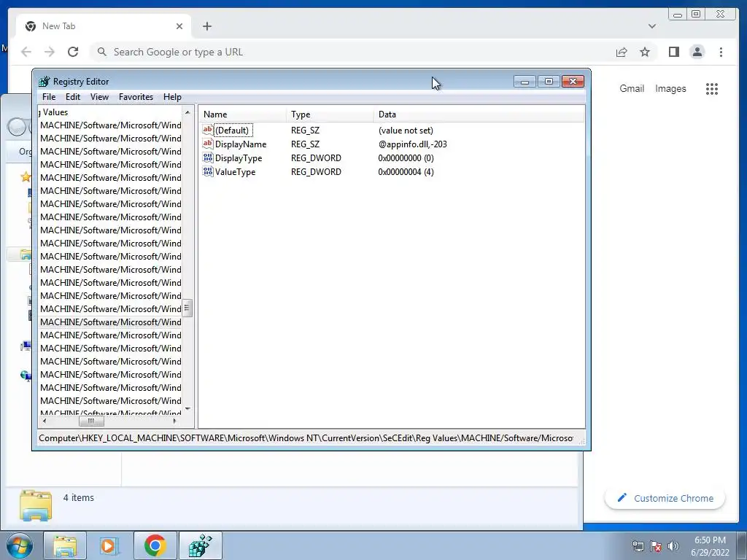Sort values by the Data column header
The width and height of the screenshot is (747, 560).
pos(479,114)
